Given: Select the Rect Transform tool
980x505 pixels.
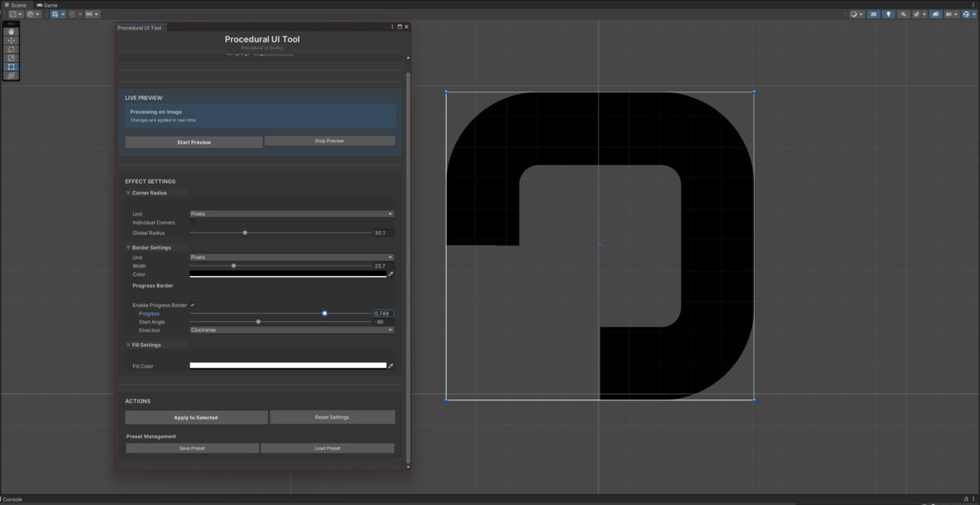Looking at the screenshot, I should tap(11, 67).
